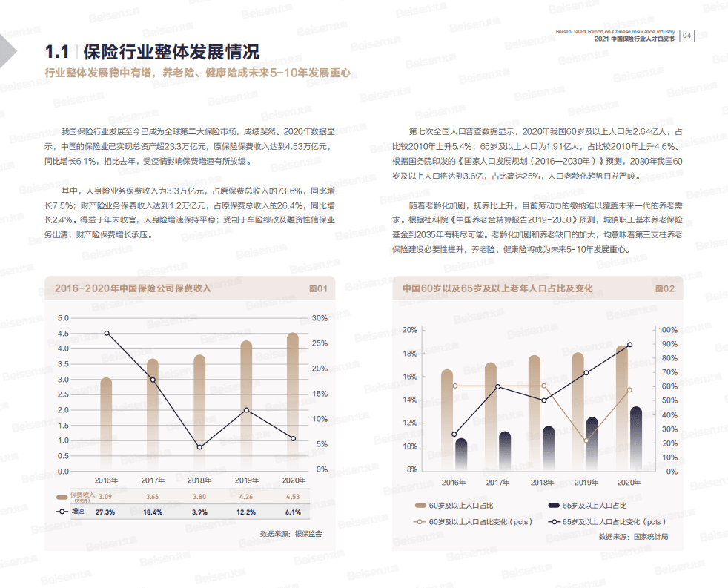This screenshot has height=588, width=728.
Task: Expand the 2016-2020年中国保险公司保费收入 chart header
Action: coord(133,288)
